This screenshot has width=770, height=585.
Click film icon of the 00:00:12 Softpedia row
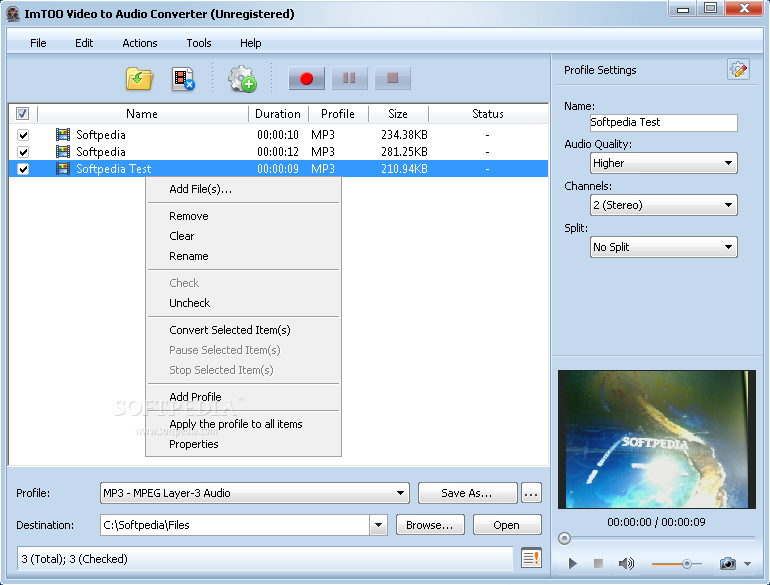point(63,152)
